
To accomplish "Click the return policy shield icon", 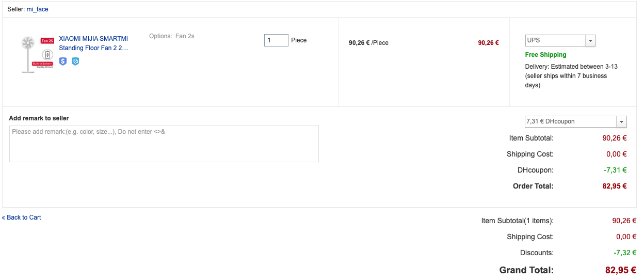I will pyautogui.click(x=75, y=61).
